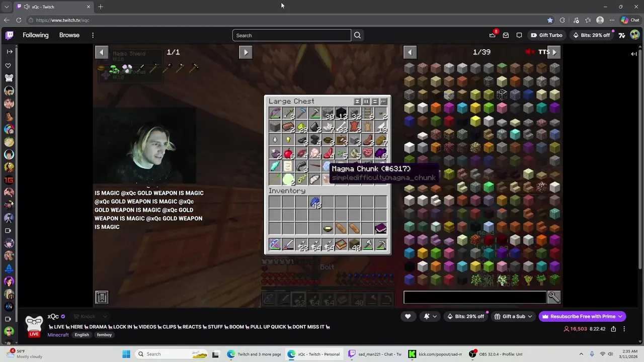The image size is (644, 362).
Task: Open Prime loot crown icon
Action: coord(493,35)
